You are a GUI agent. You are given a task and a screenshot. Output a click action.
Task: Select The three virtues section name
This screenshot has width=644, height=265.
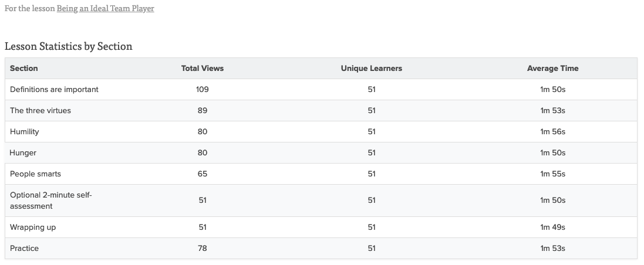coord(41,111)
